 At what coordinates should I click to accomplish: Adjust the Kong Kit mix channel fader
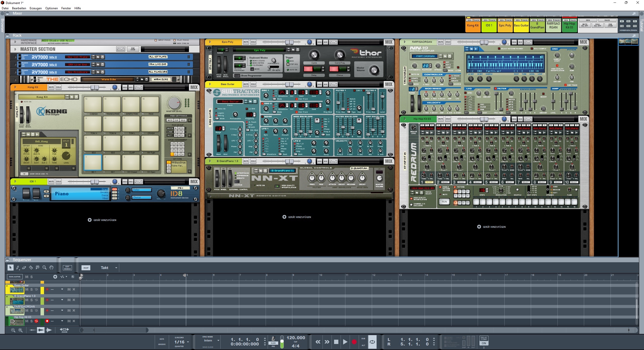coord(95,87)
